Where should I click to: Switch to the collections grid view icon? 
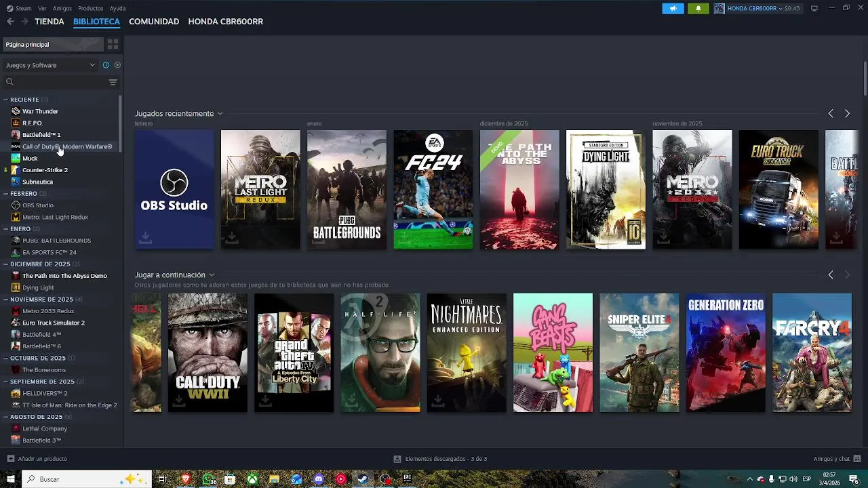click(113, 45)
